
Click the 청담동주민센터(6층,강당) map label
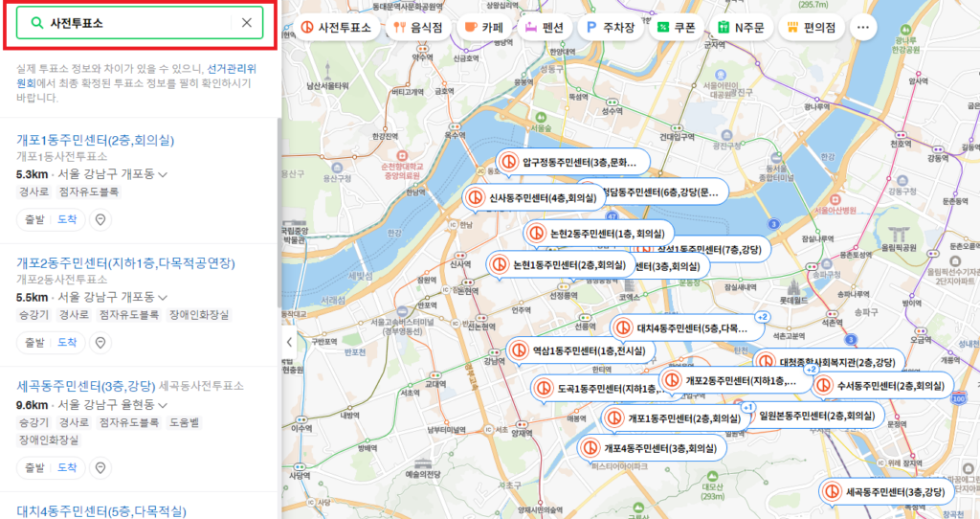pos(662,192)
